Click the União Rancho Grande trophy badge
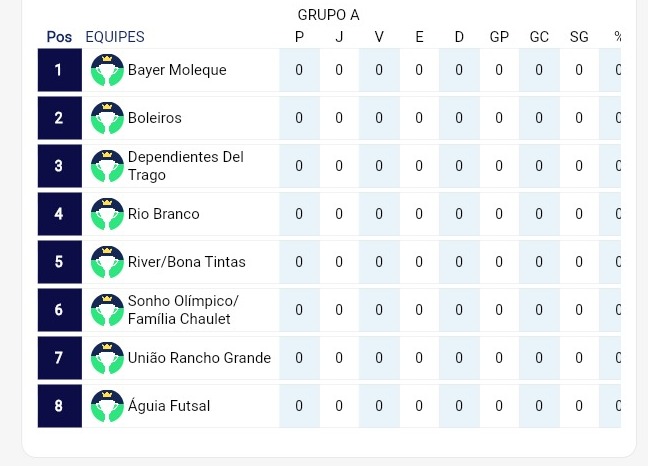648x466 pixels. (x=107, y=358)
